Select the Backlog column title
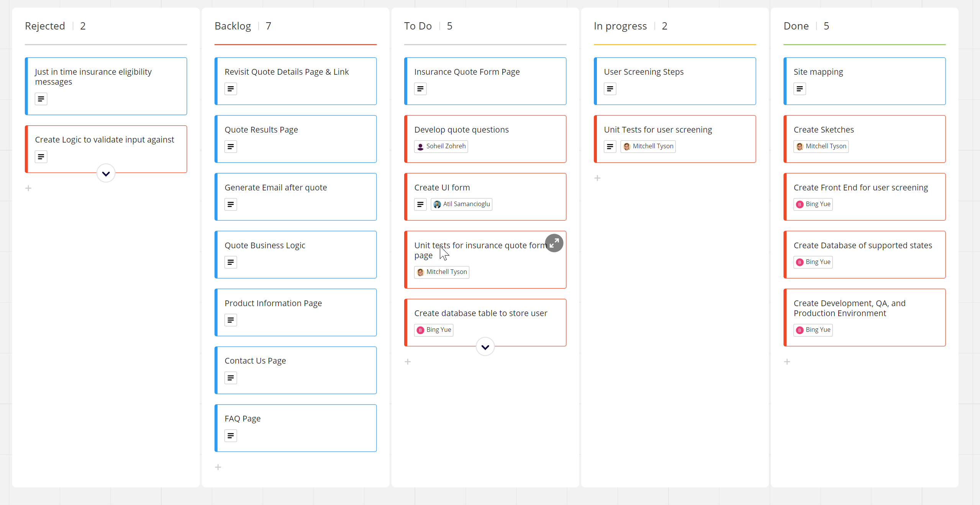This screenshot has width=980, height=505. tap(233, 26)
